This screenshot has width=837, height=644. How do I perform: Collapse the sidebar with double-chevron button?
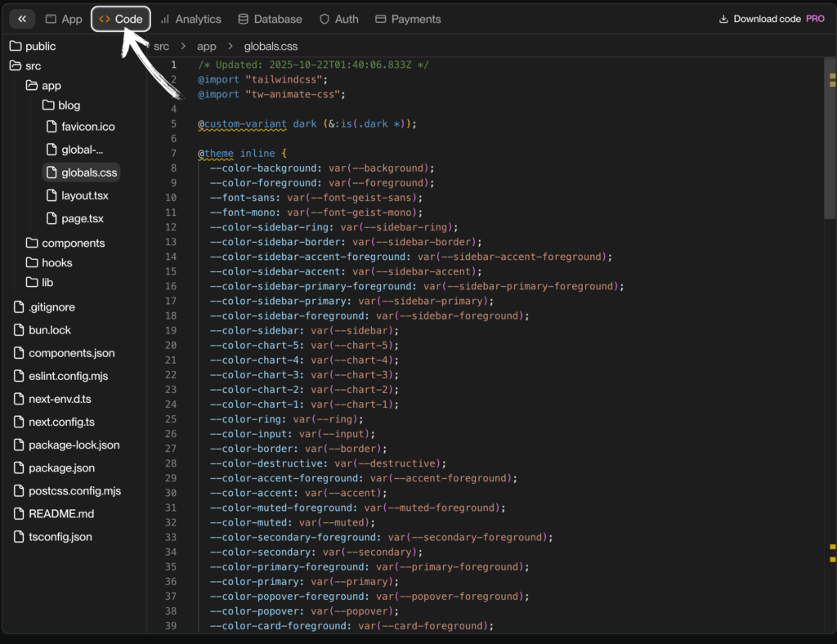22,19
